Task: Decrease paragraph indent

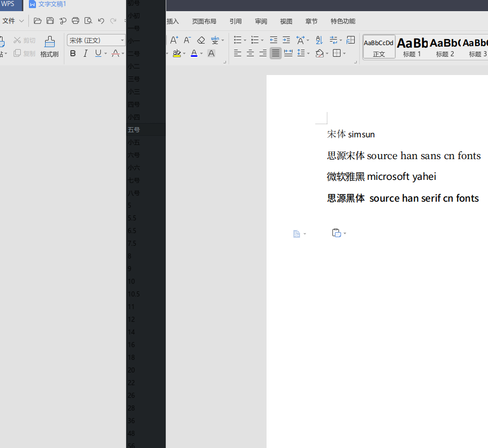Action: (274, 40)
